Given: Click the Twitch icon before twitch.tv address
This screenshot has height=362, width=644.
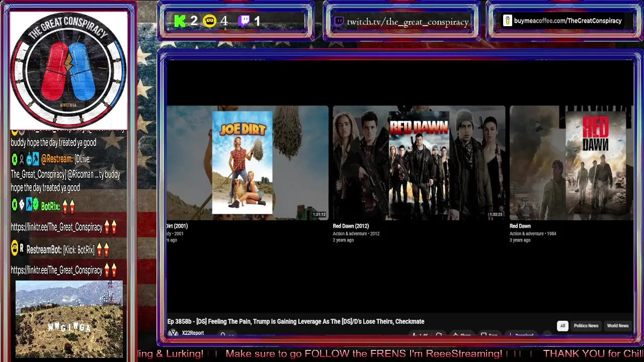Looking at the screenshot, I should pos(339,21).
